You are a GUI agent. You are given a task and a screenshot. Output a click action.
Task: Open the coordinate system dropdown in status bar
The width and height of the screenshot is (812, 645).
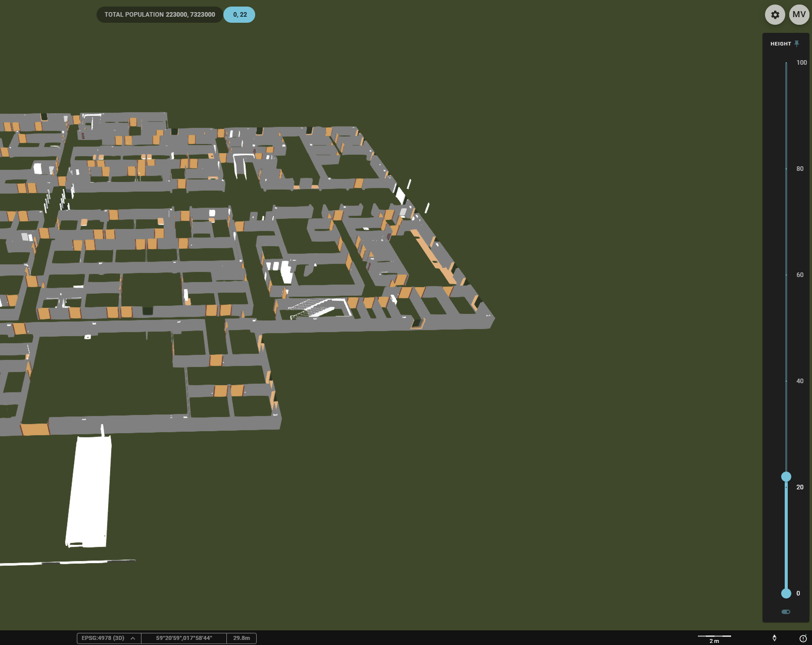[108, 638]
